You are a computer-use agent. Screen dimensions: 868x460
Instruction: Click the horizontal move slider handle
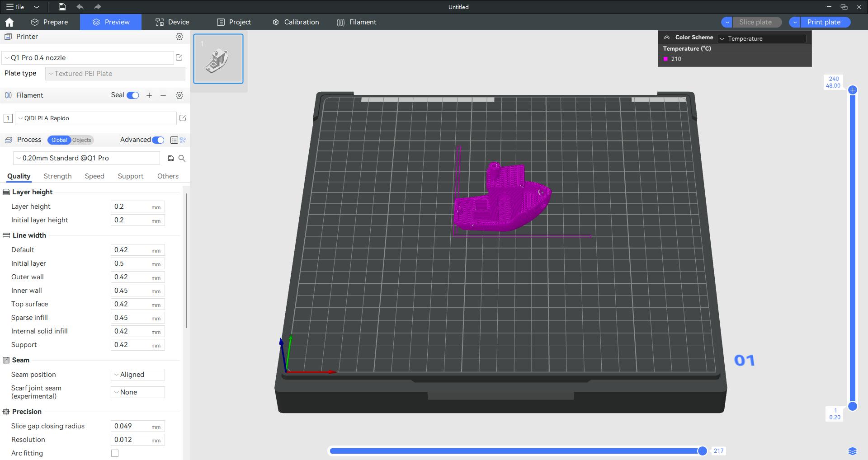[702, 451]
